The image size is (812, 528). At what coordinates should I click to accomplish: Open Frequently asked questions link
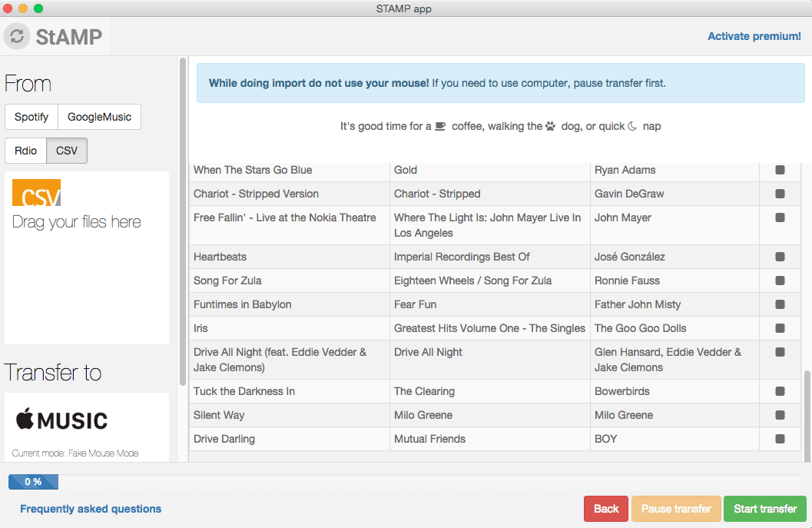point(91,509)
